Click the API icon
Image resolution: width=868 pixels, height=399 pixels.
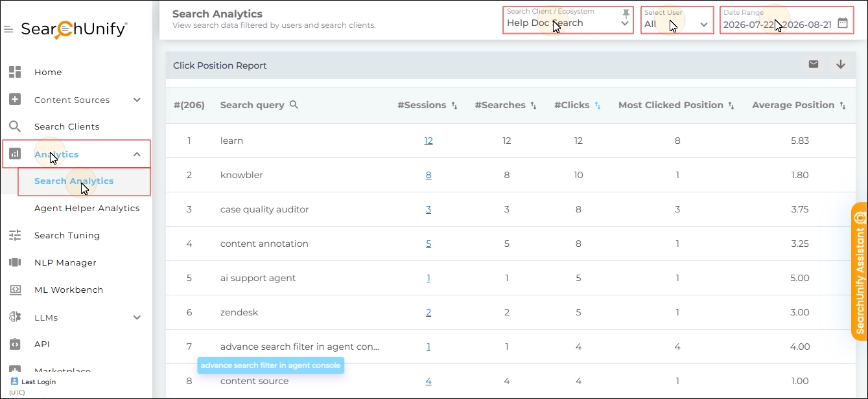click(x=15, y=344)
